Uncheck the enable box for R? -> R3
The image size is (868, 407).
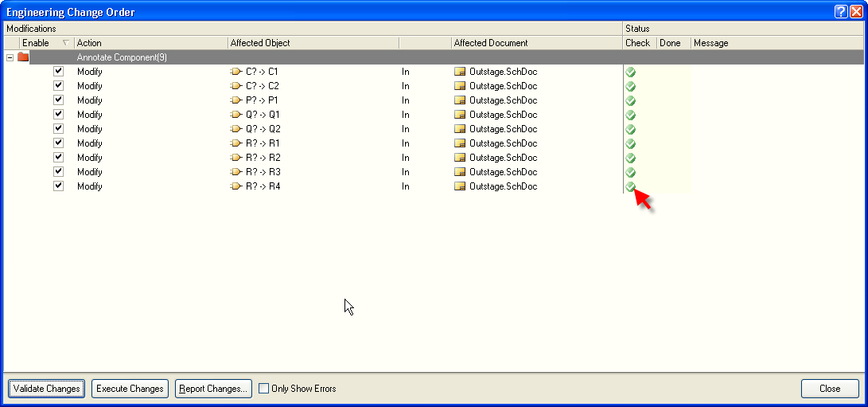pyautogui.click(x=58, y=172)
